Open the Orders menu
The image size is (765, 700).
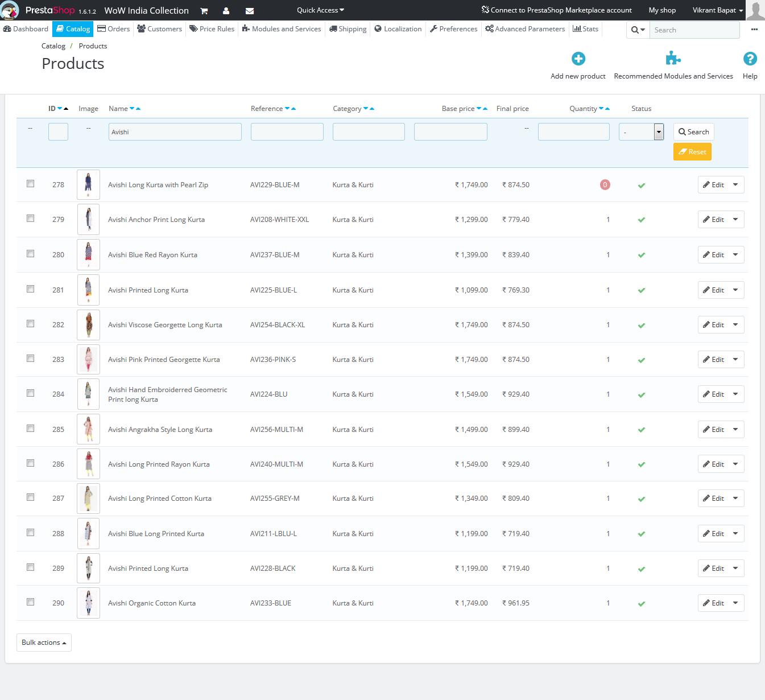(114, 29)
